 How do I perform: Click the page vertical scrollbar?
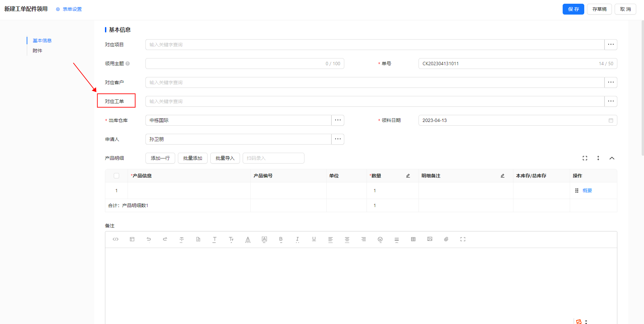point(642,88)
